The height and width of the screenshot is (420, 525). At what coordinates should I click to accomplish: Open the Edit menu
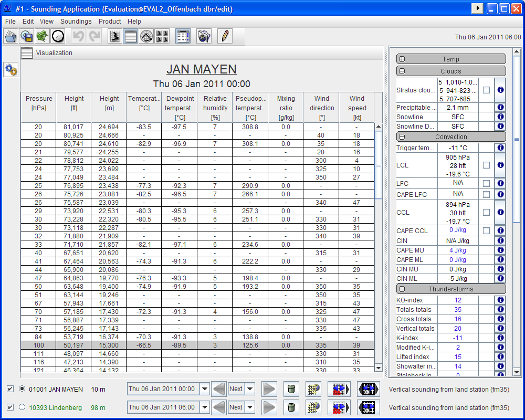pos(28,21)
